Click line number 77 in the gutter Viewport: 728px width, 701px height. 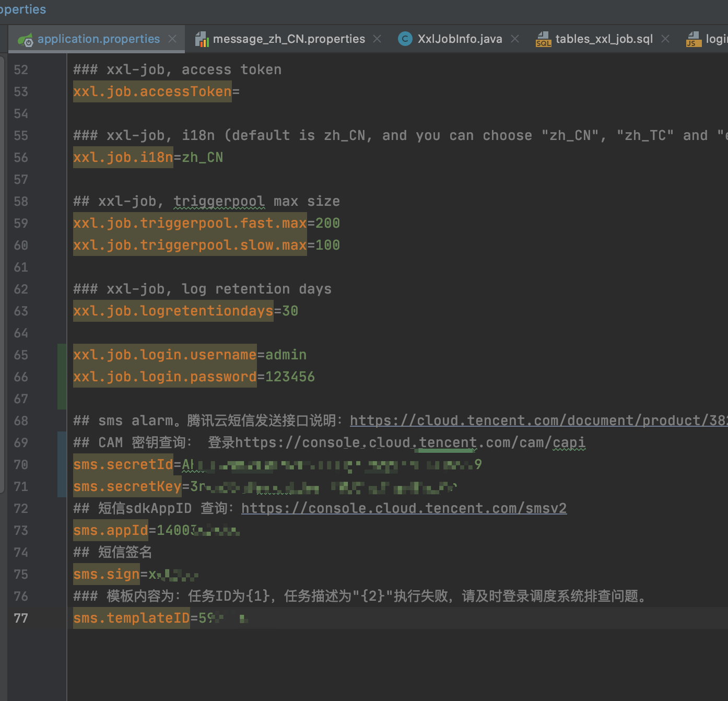click(21, 618)
